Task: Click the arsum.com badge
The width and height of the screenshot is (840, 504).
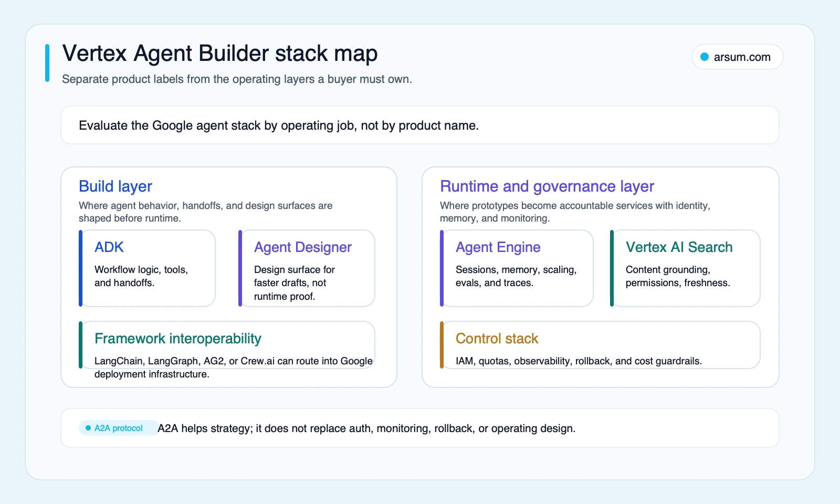Action: [x=737, y=57]
